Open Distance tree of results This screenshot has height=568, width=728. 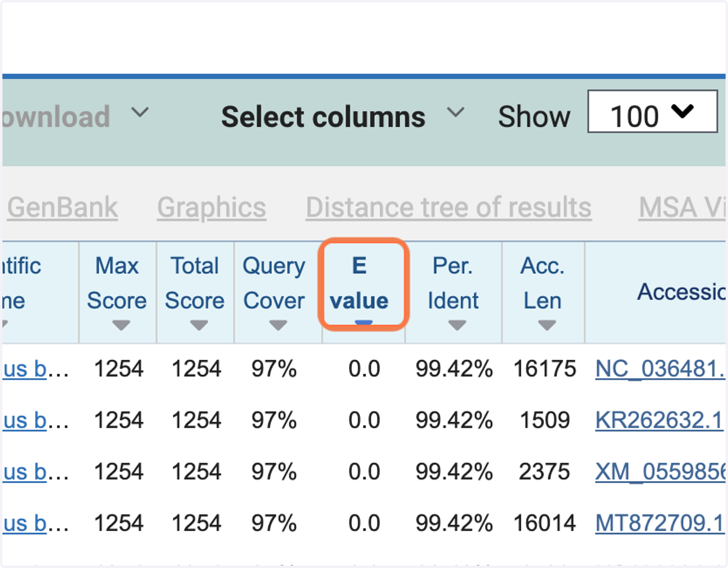(x=448, y=208)
